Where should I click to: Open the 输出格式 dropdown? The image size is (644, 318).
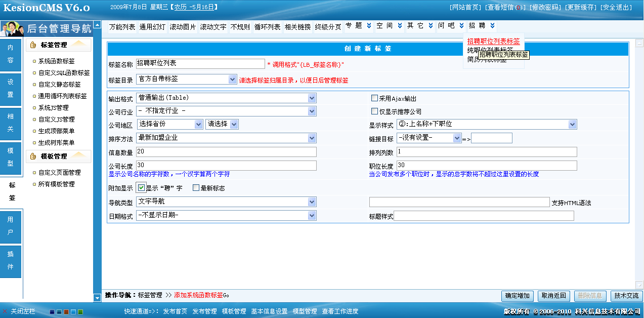pyautogui.click(x=313, y=98)
